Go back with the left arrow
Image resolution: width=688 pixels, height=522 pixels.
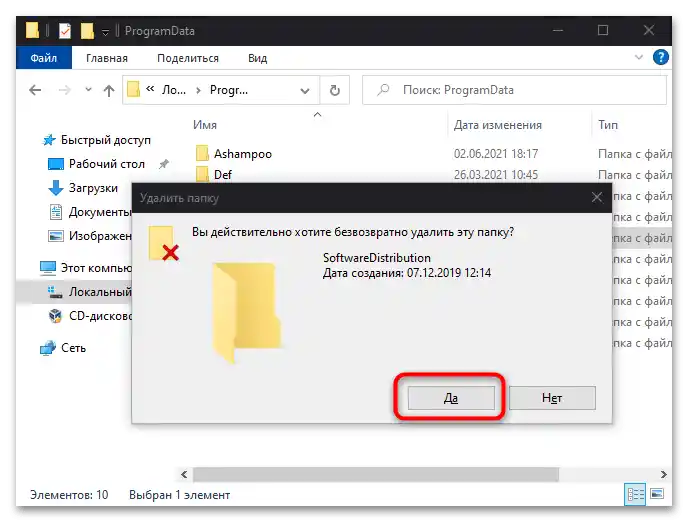click(x=35, y=90)
